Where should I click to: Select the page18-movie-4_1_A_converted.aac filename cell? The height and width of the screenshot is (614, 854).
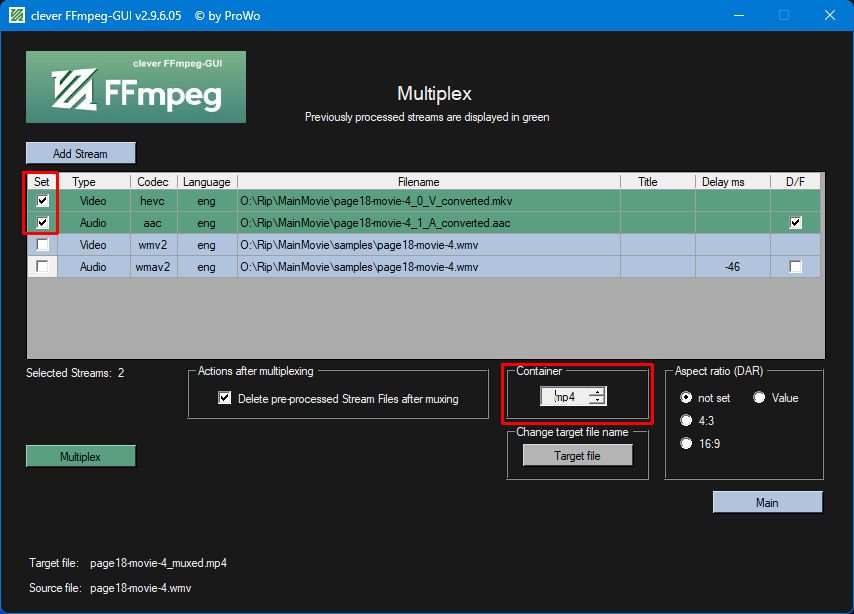click(429, 222)
